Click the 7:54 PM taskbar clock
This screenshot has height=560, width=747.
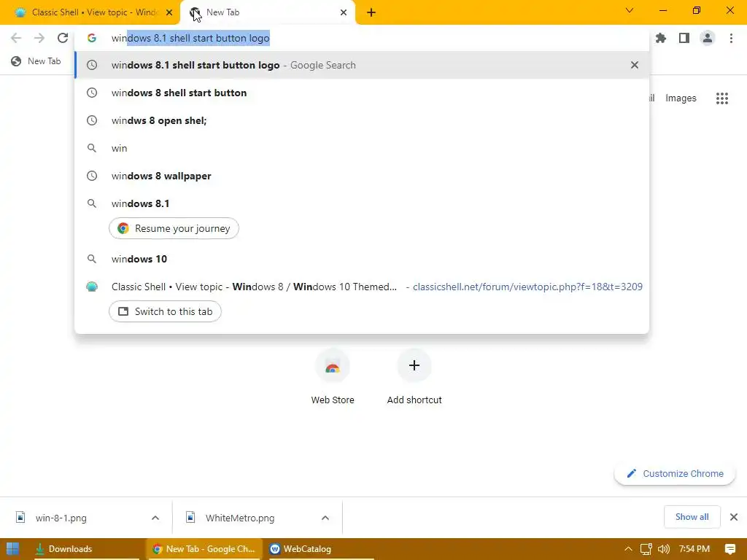click(x=694, y=548)
